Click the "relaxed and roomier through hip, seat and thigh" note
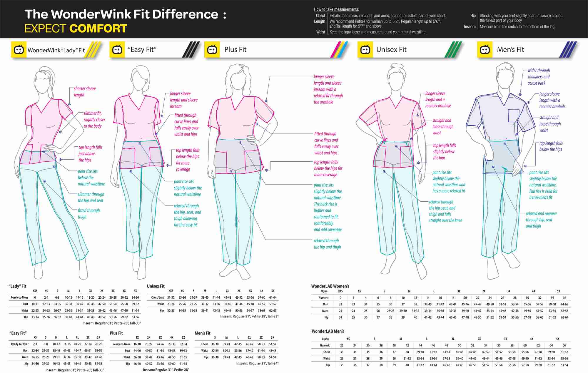Viewport: 588px width, 373px height. tap(541, 220)
